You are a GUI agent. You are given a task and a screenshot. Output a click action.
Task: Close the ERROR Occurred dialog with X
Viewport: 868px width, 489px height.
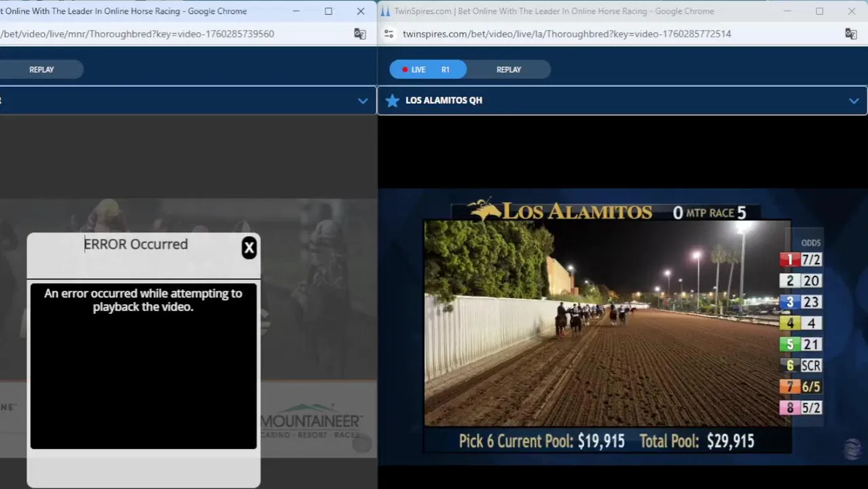249,248
